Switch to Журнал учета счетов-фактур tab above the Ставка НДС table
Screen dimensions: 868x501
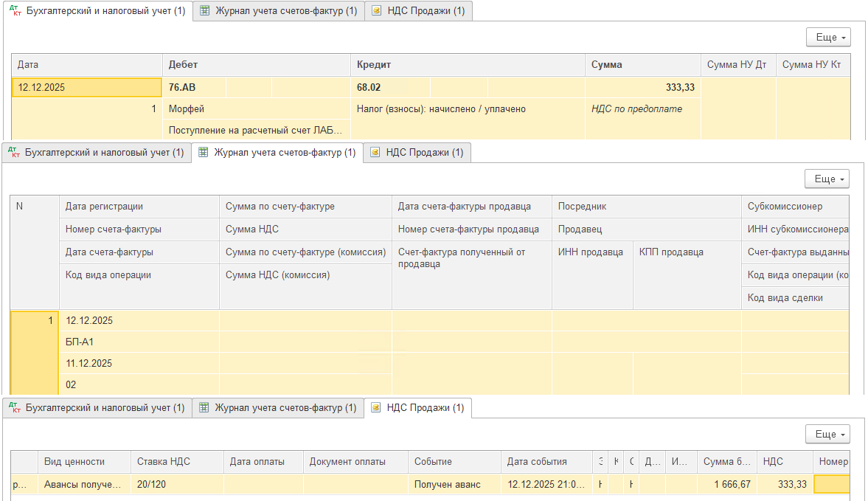(x=278, y=407)
